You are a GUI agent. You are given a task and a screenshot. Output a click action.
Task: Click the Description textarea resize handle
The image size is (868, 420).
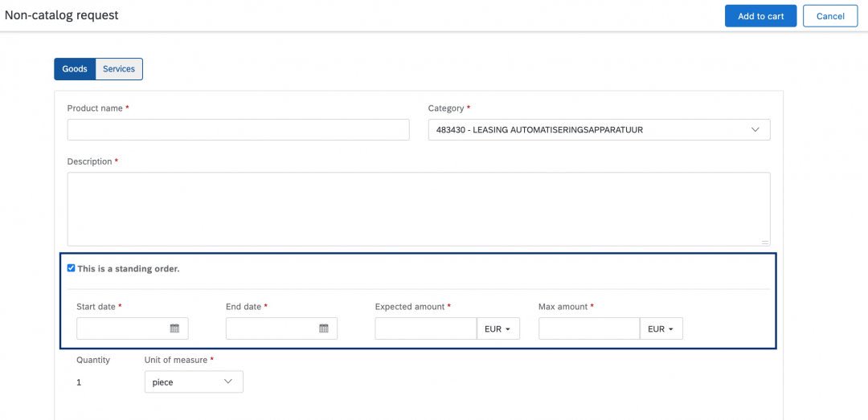point(765,242)
